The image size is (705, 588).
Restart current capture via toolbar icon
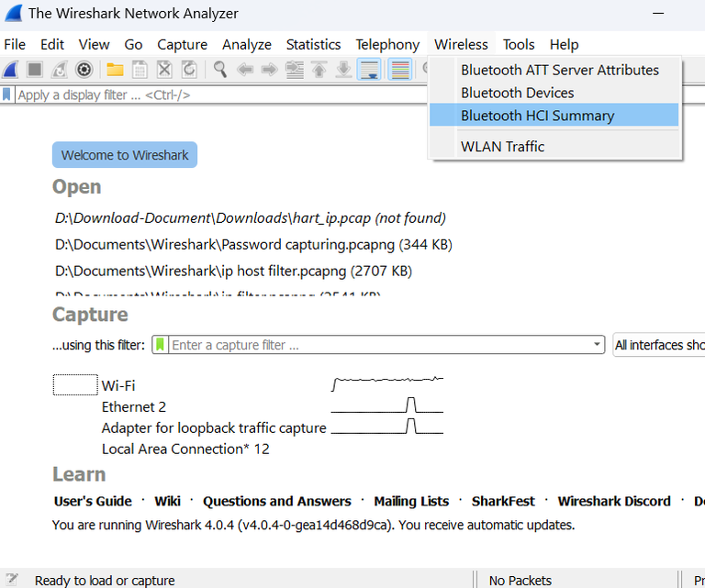pos(60,70)
